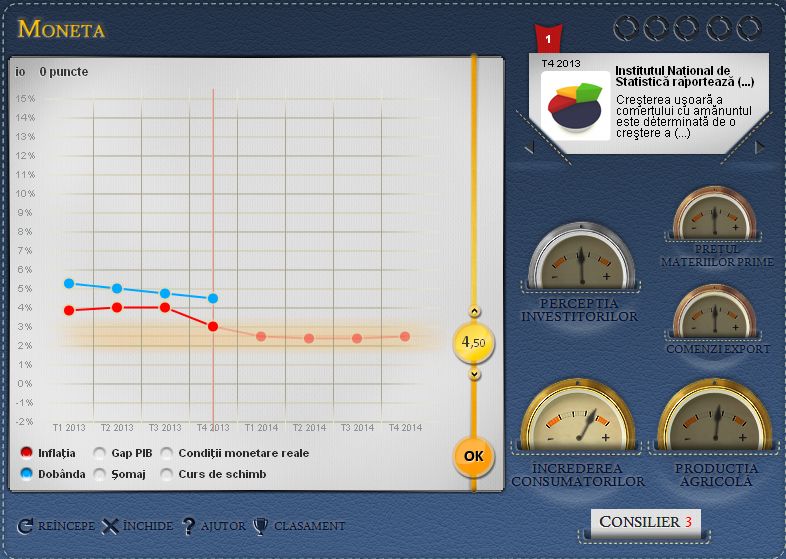Click the fifth round progress circle
Viewport: 786px width, 559px height.
click(749, 28)
